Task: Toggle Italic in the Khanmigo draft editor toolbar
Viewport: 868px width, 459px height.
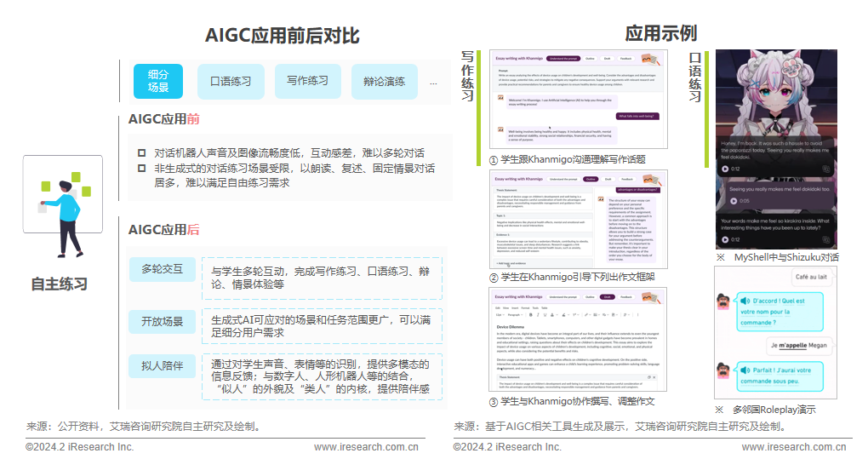Action: tap(538, 314)
